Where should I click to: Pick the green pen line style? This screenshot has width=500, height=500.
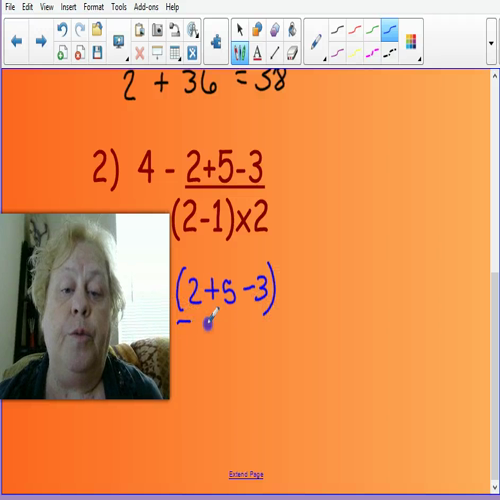372,30
